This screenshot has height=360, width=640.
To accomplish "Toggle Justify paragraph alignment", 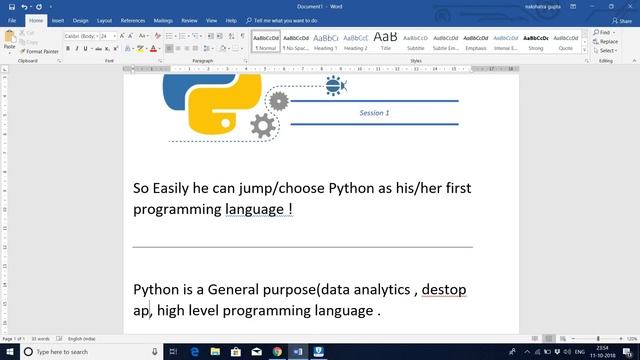I will (x=195, y=49).
